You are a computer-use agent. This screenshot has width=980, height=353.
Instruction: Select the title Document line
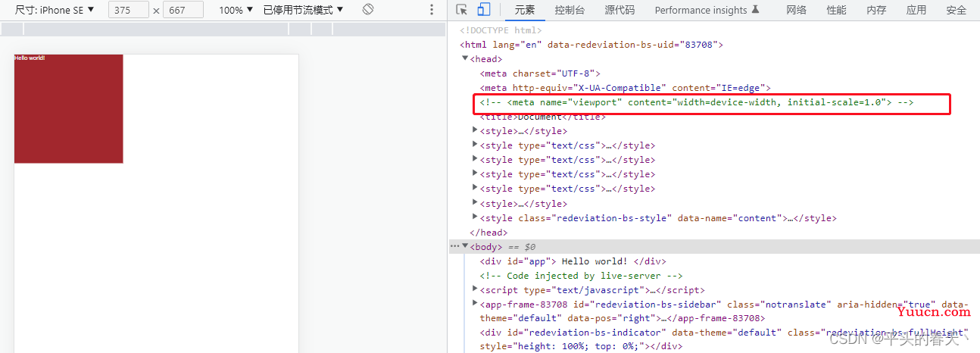tap(542, 117)
